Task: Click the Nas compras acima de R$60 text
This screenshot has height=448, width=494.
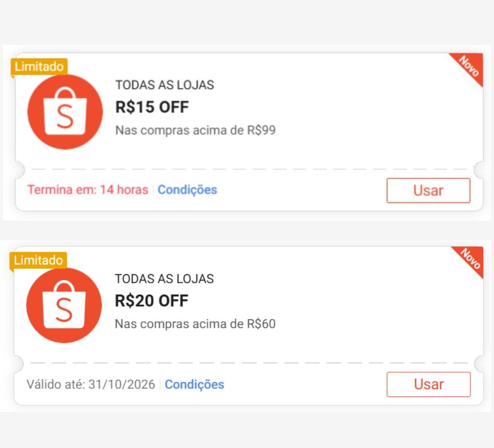Action: (195, 324)
